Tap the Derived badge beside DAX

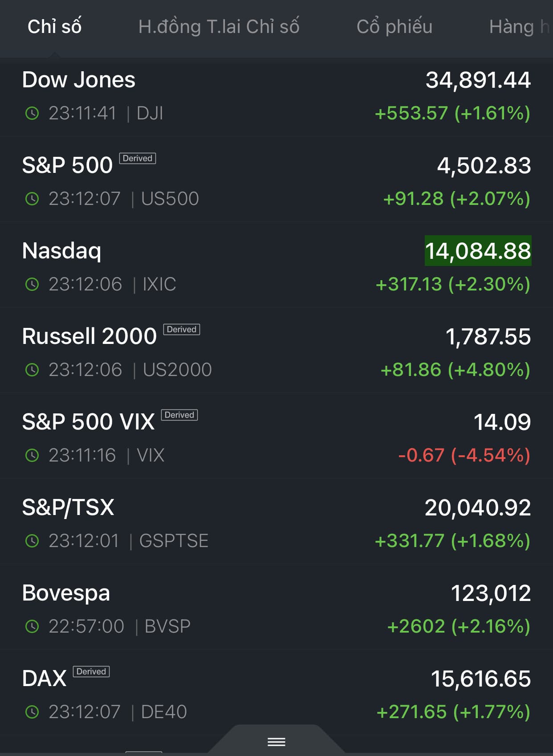[91, 671]
